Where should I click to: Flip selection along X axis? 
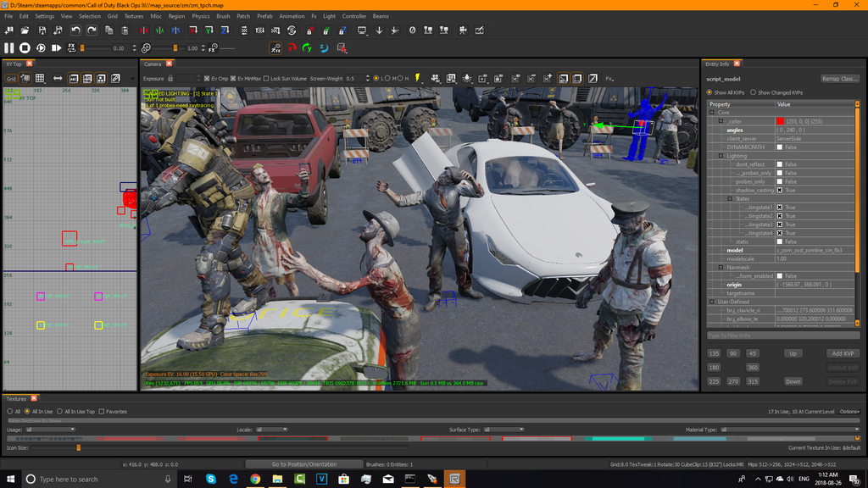pyautogui.click(x=144, y=30)
